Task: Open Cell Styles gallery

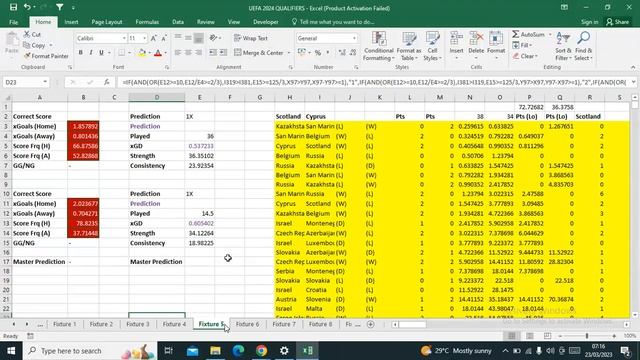Action: tap(432, 46)
